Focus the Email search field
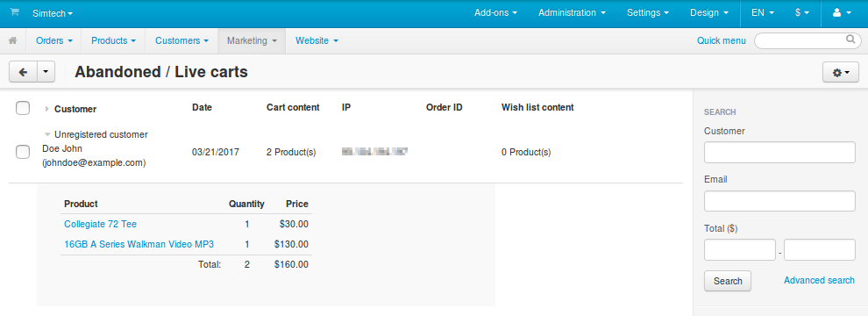This screenshot has height=316, width=868. click(779, 201)
